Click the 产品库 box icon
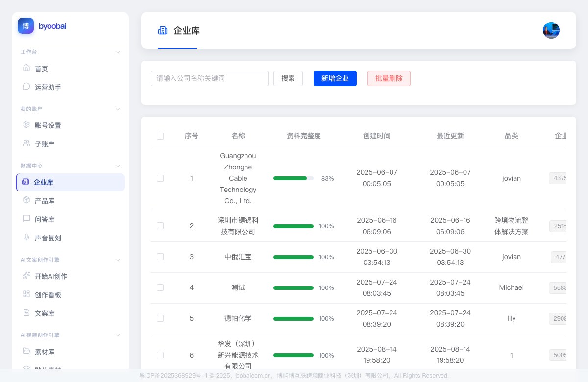This screenshot has height=382, width=588. [x=26, y=200]
